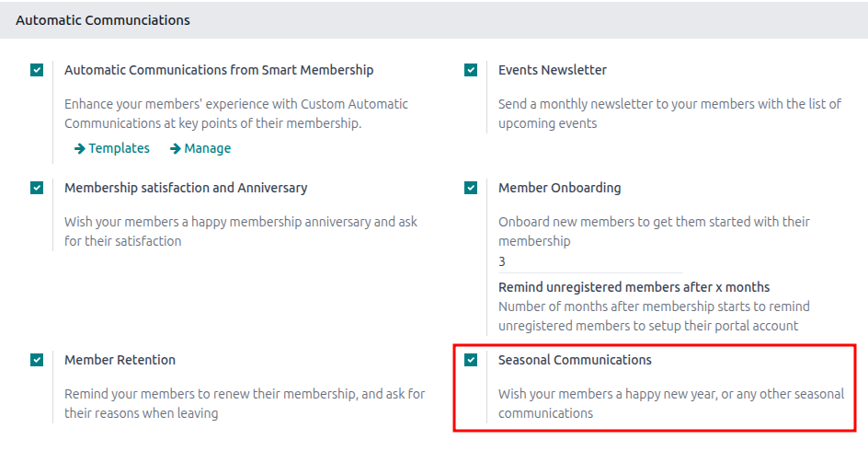Toggle the Automatic Communications from Smart Membership checkbox
Image resolution: width=868 pixels, height=451 pixels.
point(37,70)
